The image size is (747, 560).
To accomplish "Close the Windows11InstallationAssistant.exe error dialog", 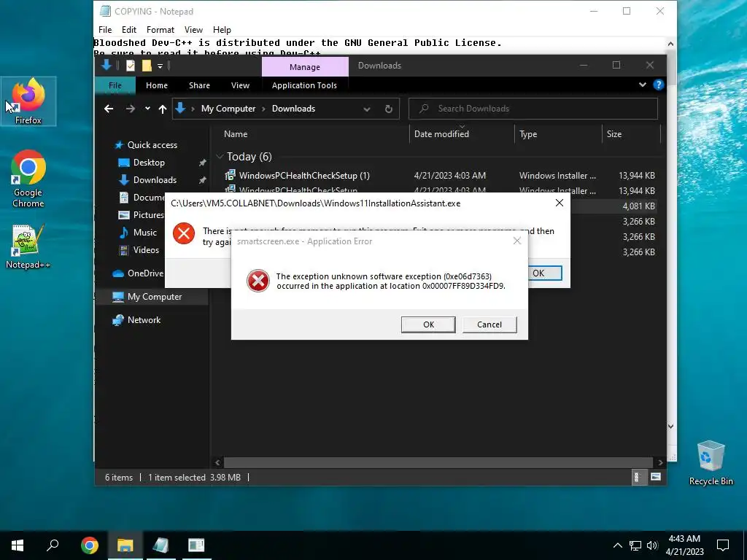I will click(x=560, y=203).
